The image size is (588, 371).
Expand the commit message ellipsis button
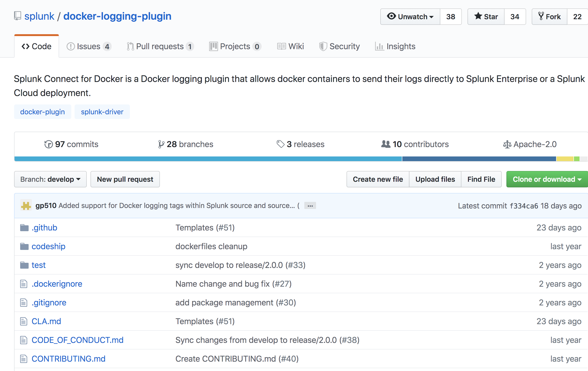point(310,206)
